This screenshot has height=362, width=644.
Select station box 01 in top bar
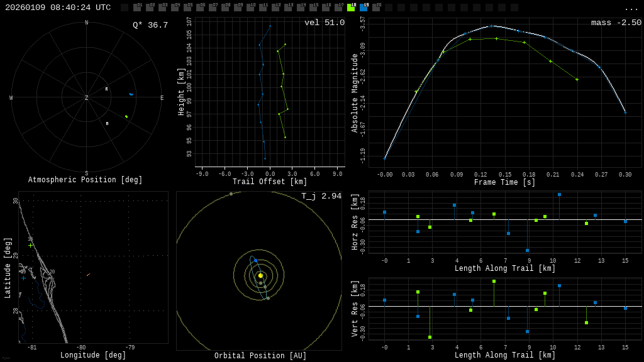(x=137, y=8)
